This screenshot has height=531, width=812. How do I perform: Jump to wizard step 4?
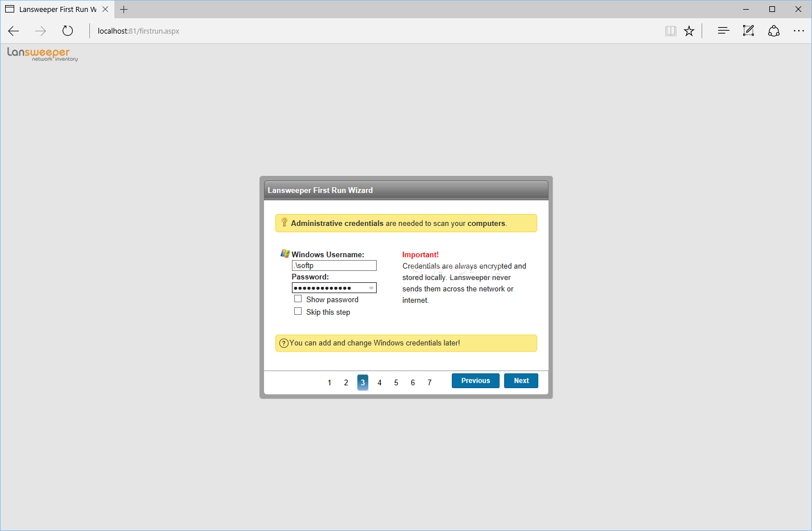[380, 382]
